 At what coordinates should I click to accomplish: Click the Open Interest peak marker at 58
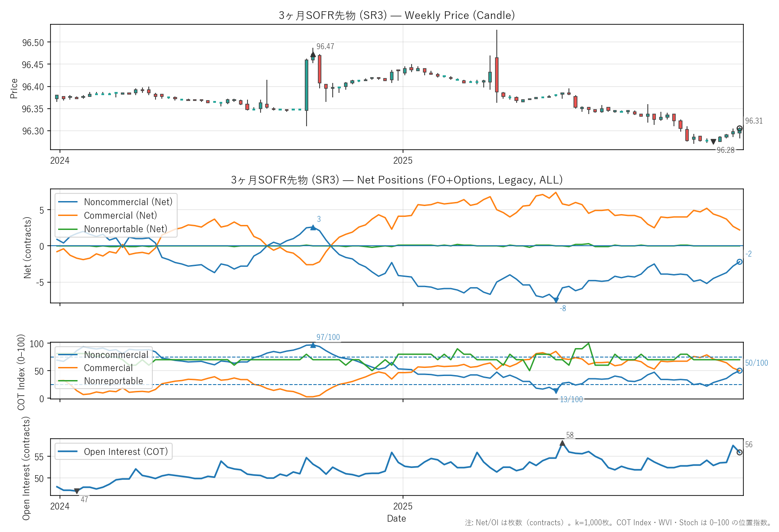(562, 444)
